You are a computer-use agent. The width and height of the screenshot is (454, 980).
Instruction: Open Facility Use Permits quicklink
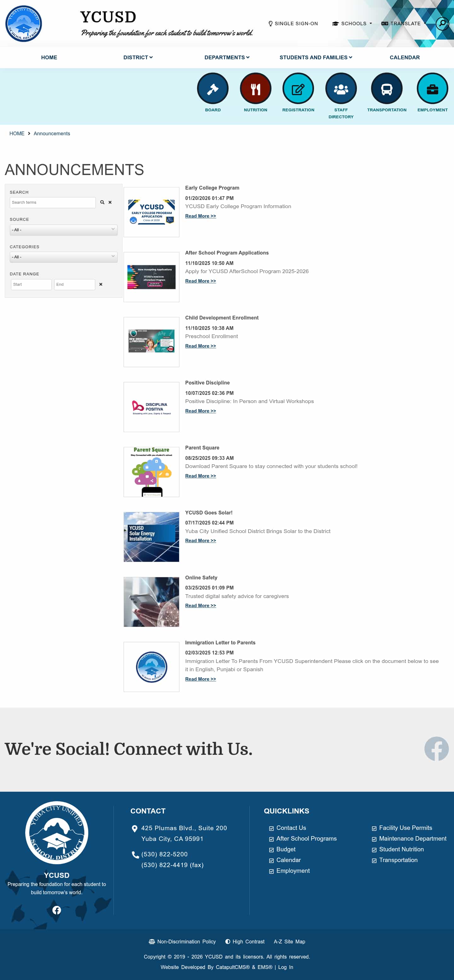[405, 828]
